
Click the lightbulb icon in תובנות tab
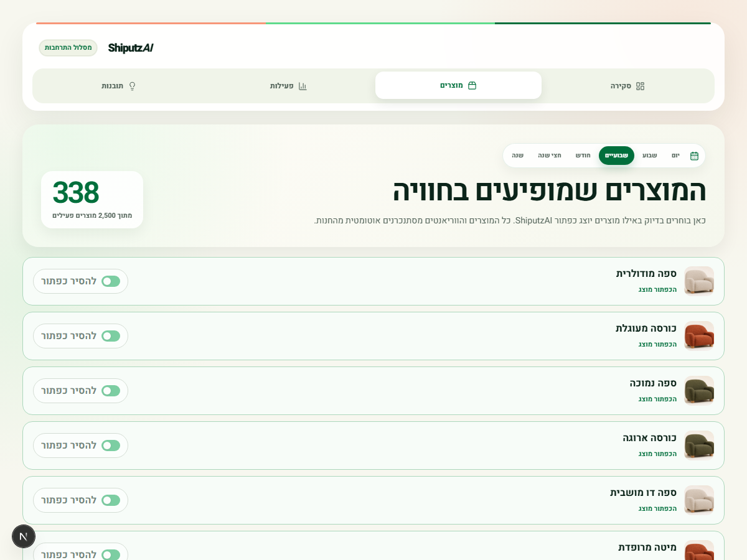tap(132, 86)
